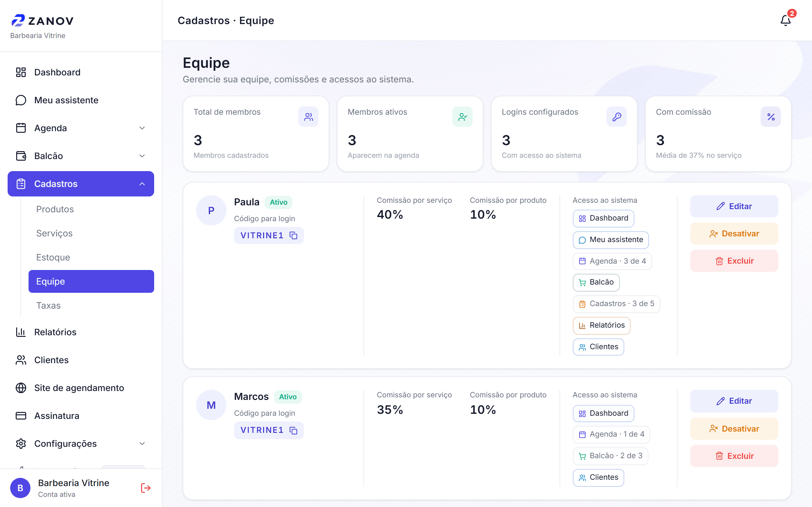Click the ZANOV logo
This screenshot has height=507, width=812.
pos(43,21)
